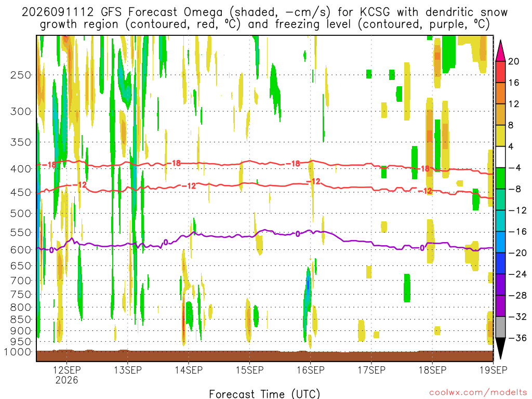Screen dimensions: 532x399
Task: Click the 14SEP time axis label
Action: 188,370
